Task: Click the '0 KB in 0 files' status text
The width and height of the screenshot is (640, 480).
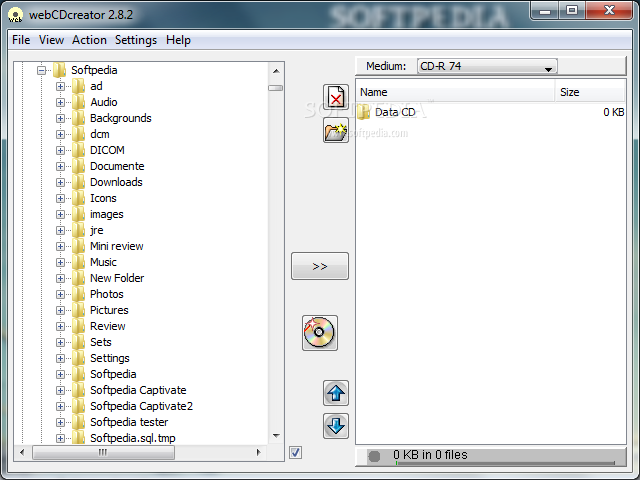Action: pos(430,454)
